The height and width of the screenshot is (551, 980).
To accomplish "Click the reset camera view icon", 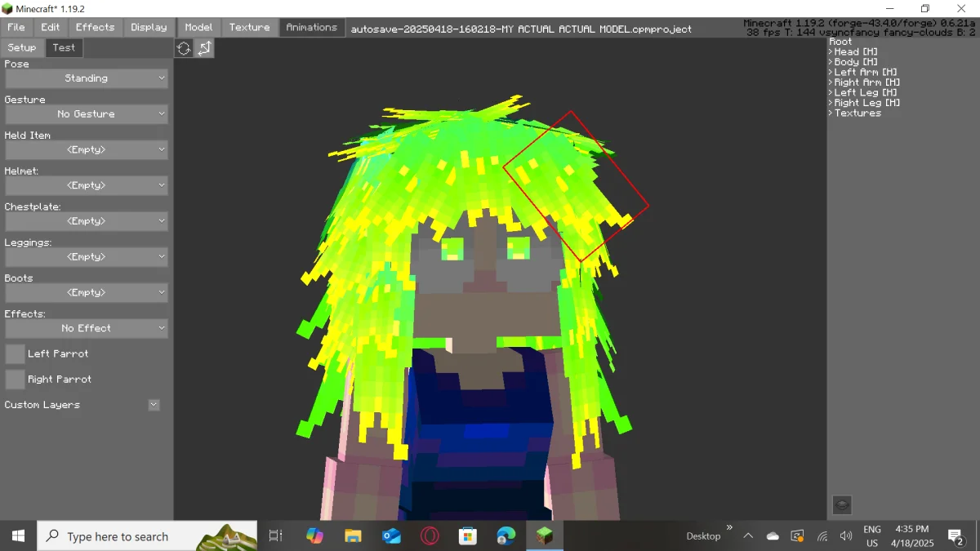I will 184,48.
